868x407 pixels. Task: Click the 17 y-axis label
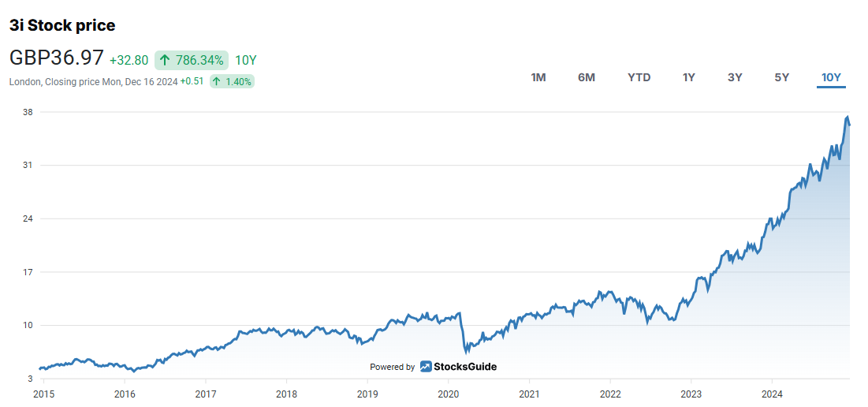click(28, 272)
